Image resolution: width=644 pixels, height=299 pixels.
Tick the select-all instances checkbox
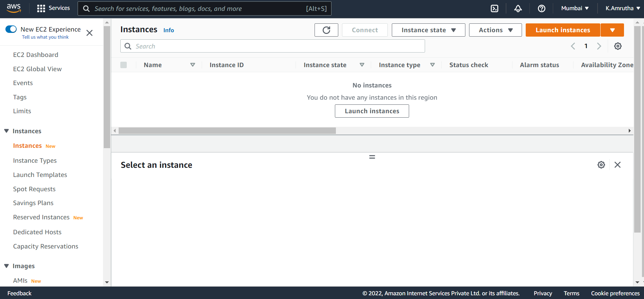[x=123, y=65]
